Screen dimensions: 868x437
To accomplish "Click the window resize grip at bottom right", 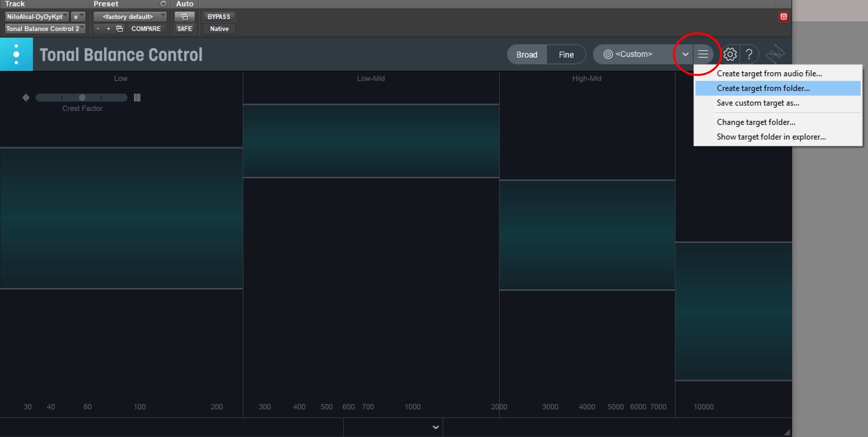I will pyautogui.click(x=787, y=432).
